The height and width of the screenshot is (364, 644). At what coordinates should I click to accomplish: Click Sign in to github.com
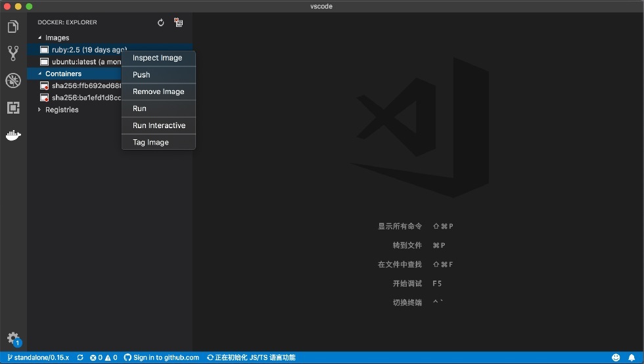click(162, 357)
